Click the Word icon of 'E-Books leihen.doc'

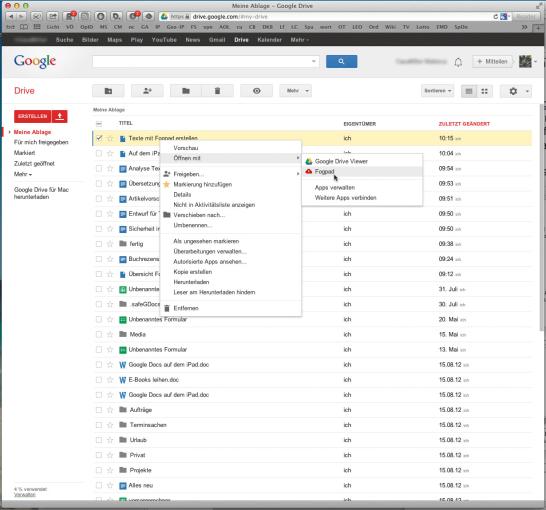coord(123,380)
